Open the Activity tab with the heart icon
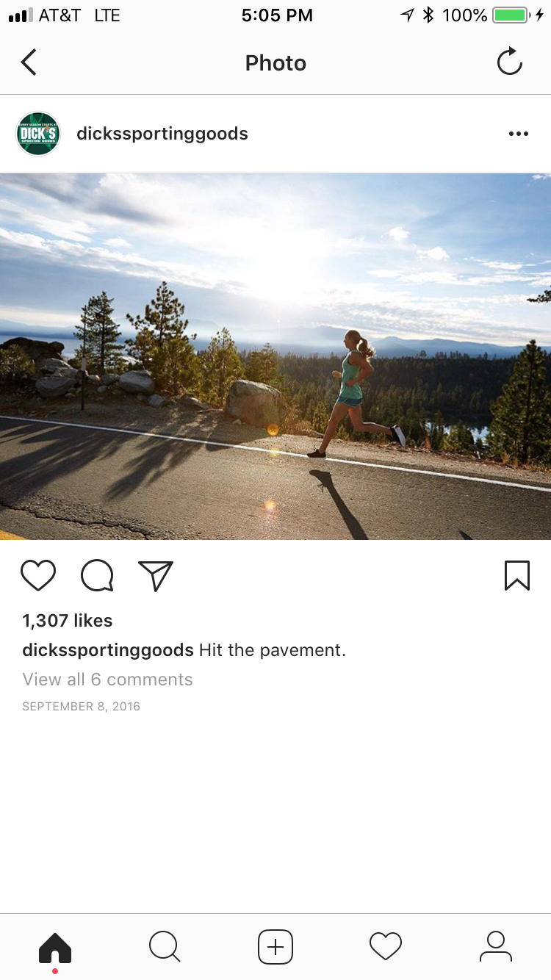The width and height of the screenshot is (551, 980). (x=386, y=947)
